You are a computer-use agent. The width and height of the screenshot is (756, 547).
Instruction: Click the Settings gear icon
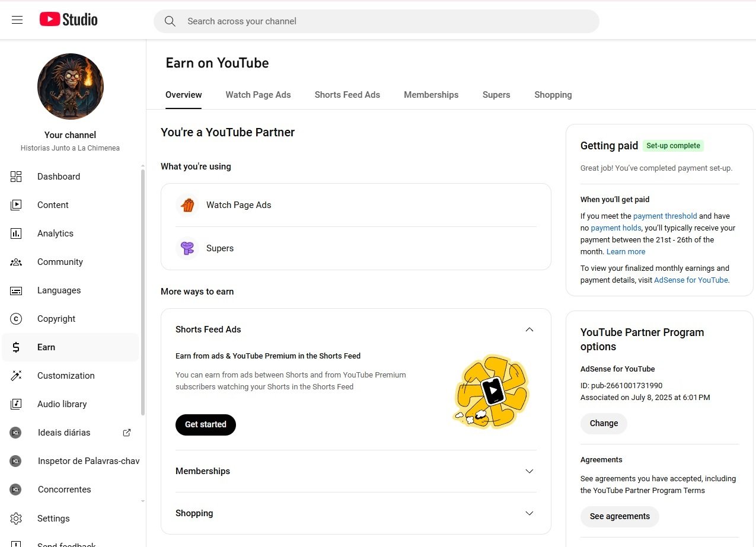tap(16, 519)
